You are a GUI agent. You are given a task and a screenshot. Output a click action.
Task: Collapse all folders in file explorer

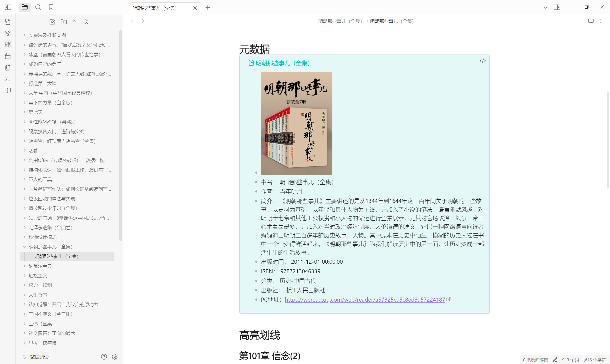pos(86,22)
